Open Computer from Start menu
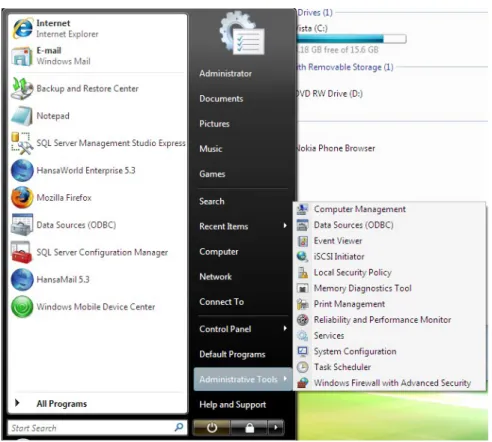Viewport: 492px width, 442px height. pyautogui.click(x=219, y=252)
